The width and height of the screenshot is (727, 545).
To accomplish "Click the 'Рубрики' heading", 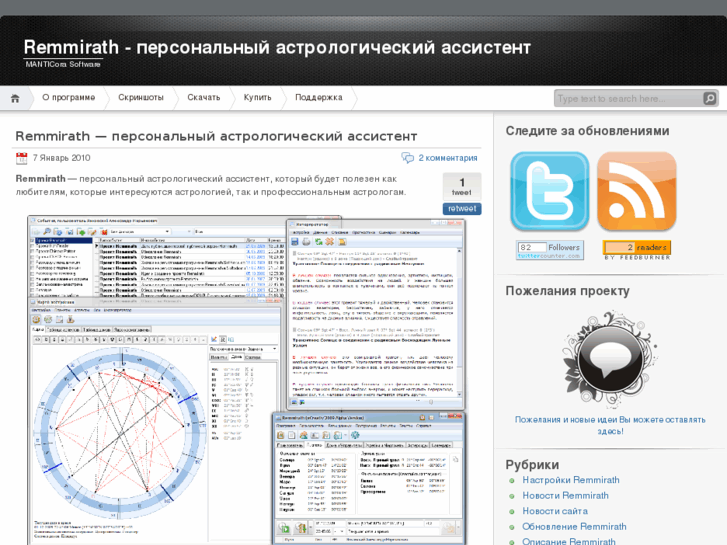I will pyautogui.click(x=532, y=464).
